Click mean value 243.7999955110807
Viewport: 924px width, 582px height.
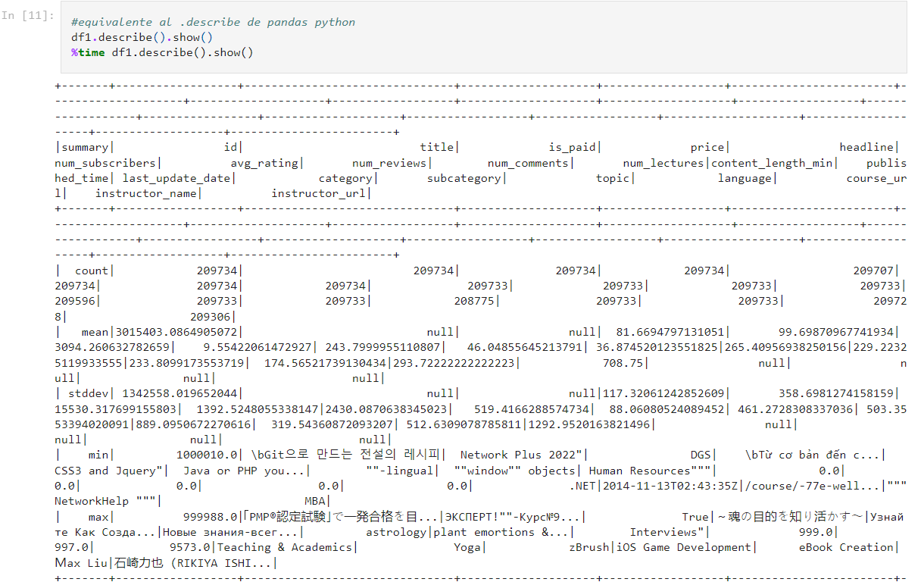tap(383, 347)
